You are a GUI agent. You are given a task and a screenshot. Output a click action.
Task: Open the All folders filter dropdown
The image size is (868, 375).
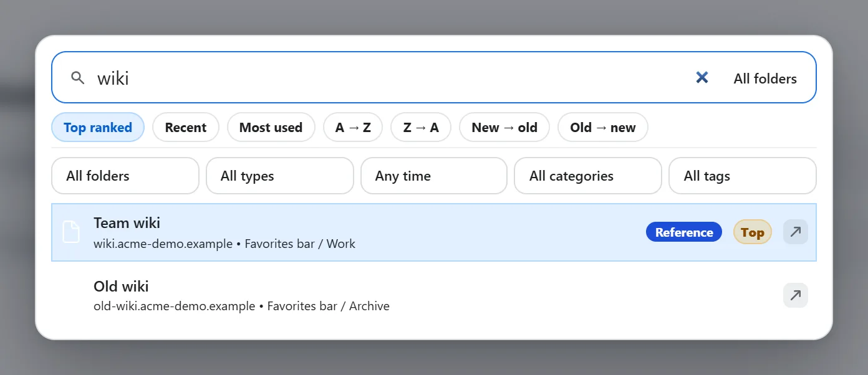(x=125, y=176)
